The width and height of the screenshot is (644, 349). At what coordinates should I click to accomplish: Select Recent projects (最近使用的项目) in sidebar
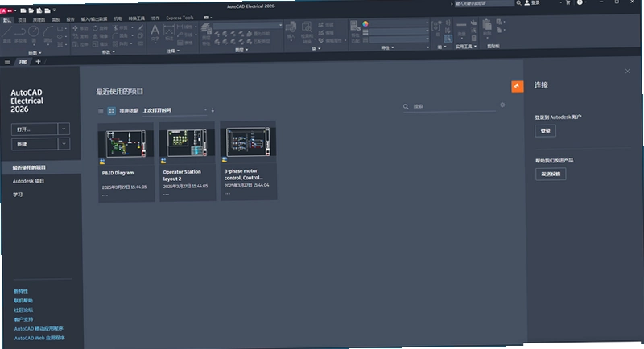(41, 168)
